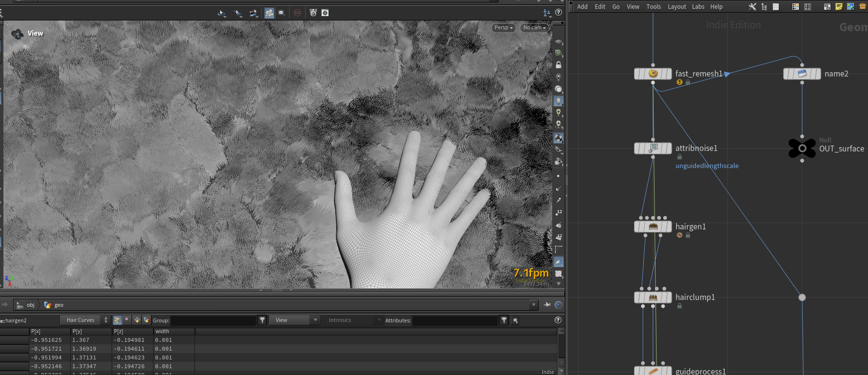Click the fast_remesh1 node icon

[x=653, y=74]
